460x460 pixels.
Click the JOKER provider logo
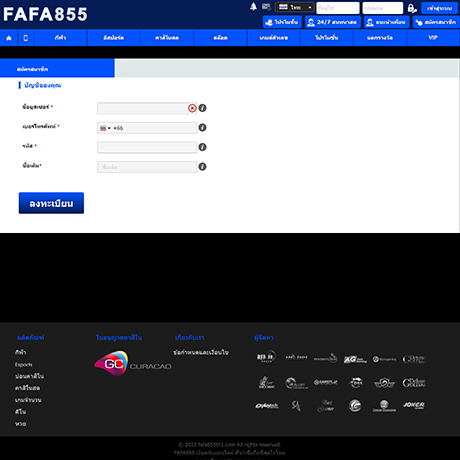(414, 405)
